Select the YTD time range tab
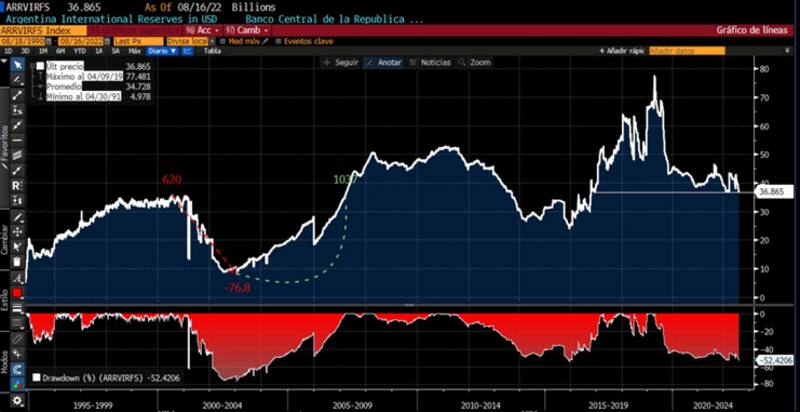The height and width of the screenshot is (412, 800). point(79,50)
